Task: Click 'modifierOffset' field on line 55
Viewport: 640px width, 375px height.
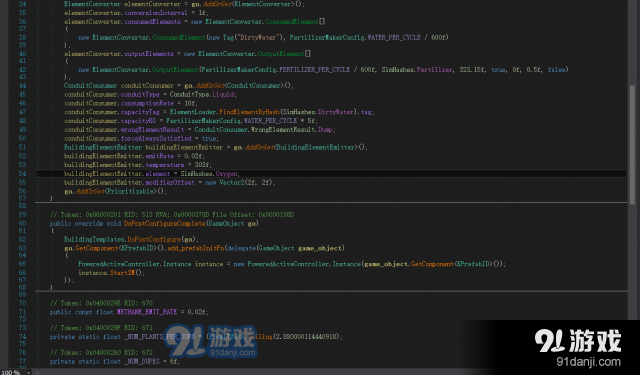Action: pyautogui.click(x=170, y=182)
